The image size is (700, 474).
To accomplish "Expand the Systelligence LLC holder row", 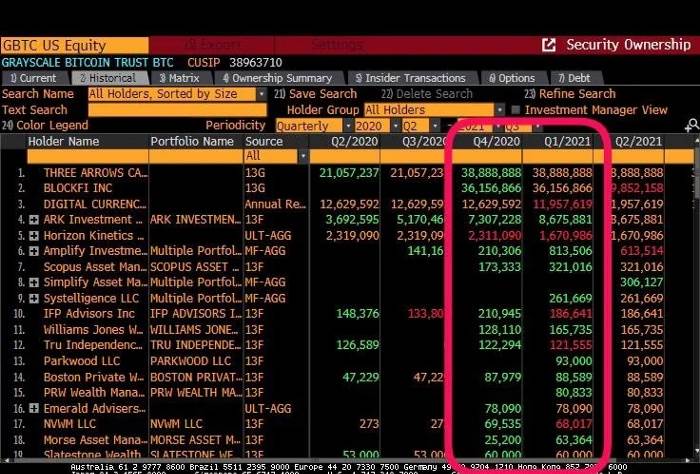I will (x=34, y=299).
